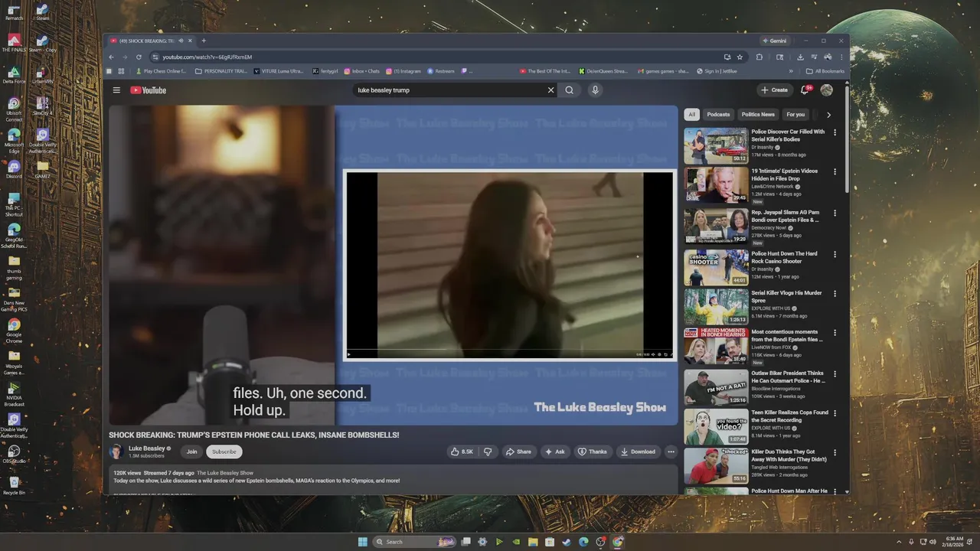Screen dimensions: 980x551
Task: Open the Gemini button in Chrome
Action: pos(774,41)
